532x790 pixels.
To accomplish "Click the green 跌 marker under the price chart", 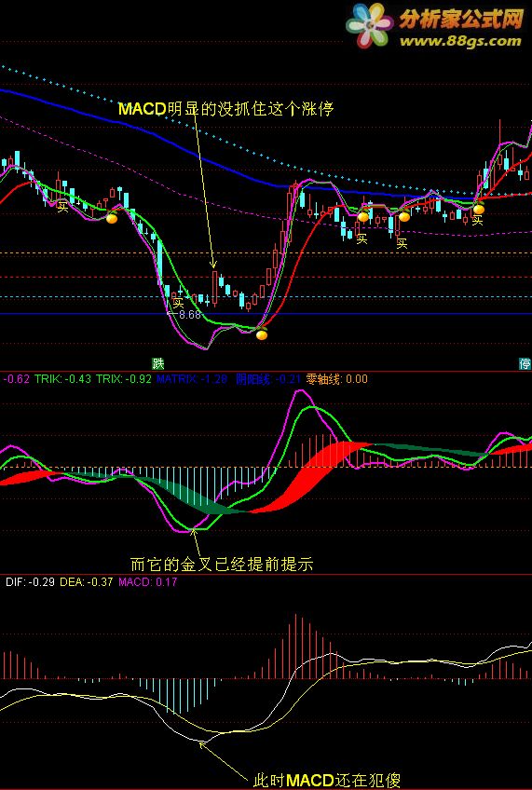I will 158,363.
